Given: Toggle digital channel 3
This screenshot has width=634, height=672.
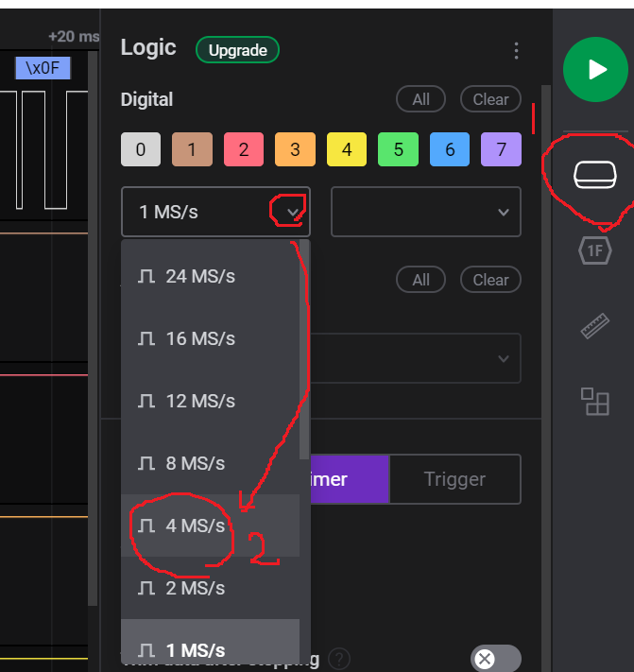Looking at the screenshot, I should pos(295,149).
